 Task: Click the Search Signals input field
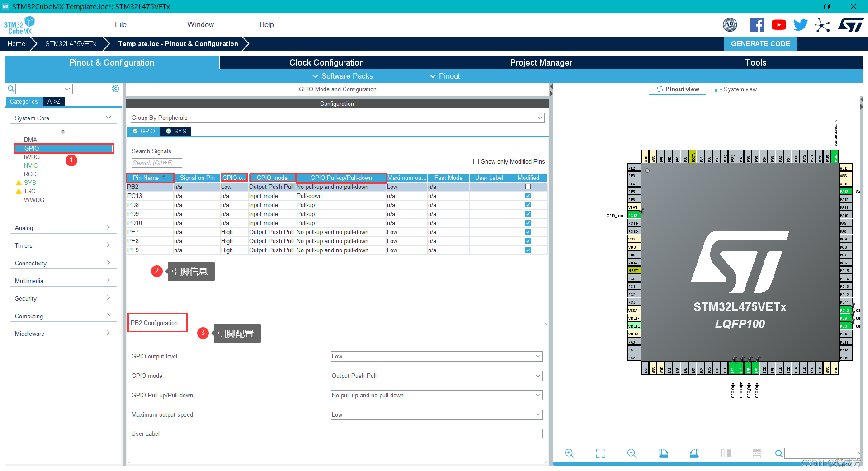tap(157, 163)
